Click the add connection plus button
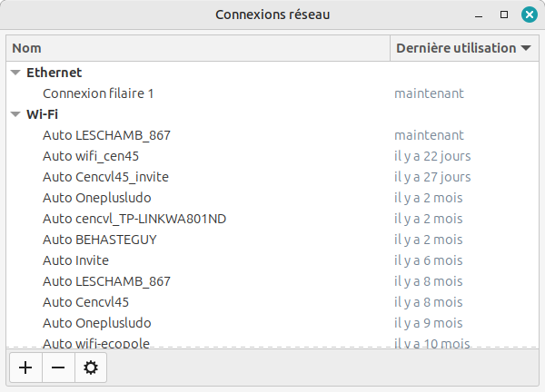The height and width of the screenshot is (392, 545). [25, 367]
